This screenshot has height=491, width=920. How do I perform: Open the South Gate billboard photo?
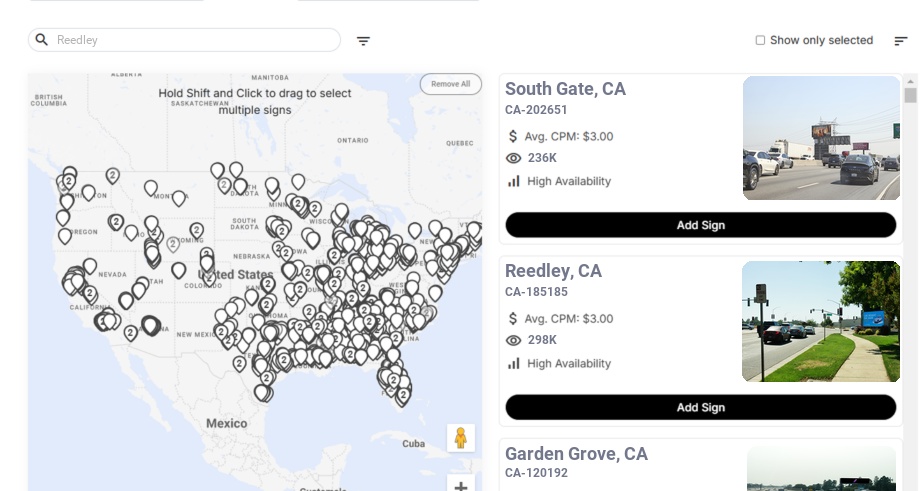(x=821, y=138)
